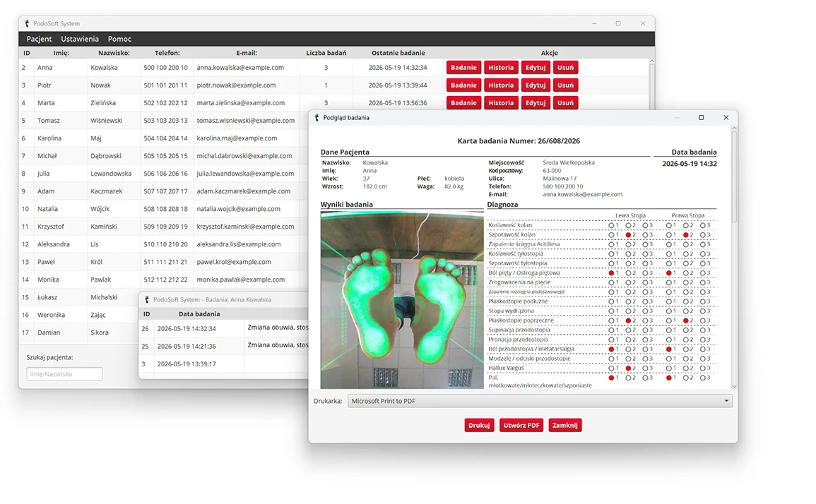Click email michal.dabrowski@example.com
Screen dimensions: 816x504
tap(244, 156)
